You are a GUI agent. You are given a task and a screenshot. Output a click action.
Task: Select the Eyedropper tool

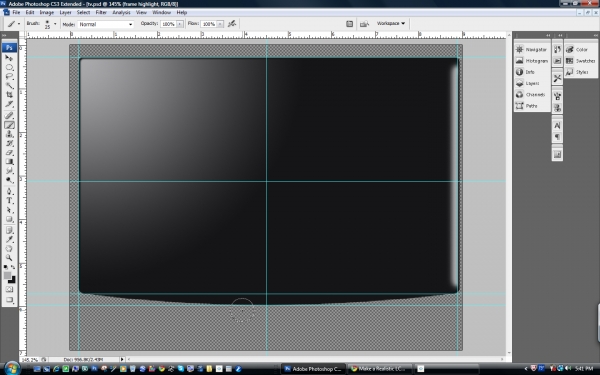tap(9, 240)
